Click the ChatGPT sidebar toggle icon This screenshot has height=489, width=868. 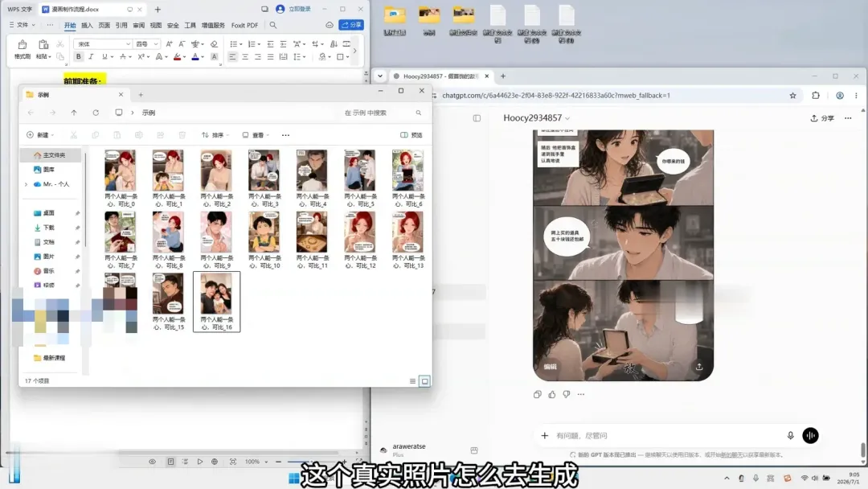(477, 118)
